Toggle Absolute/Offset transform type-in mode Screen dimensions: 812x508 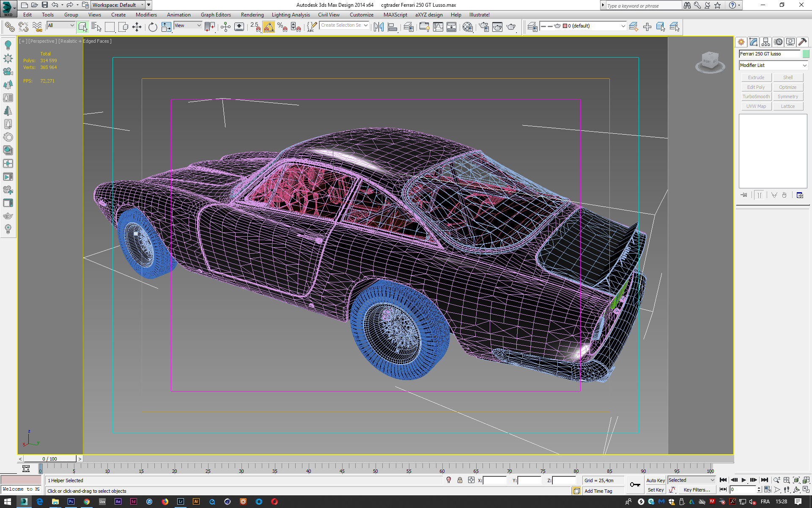tap(471, 480)
